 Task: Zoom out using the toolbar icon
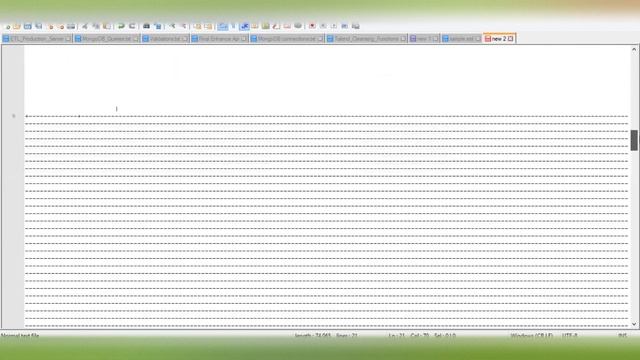183,27
